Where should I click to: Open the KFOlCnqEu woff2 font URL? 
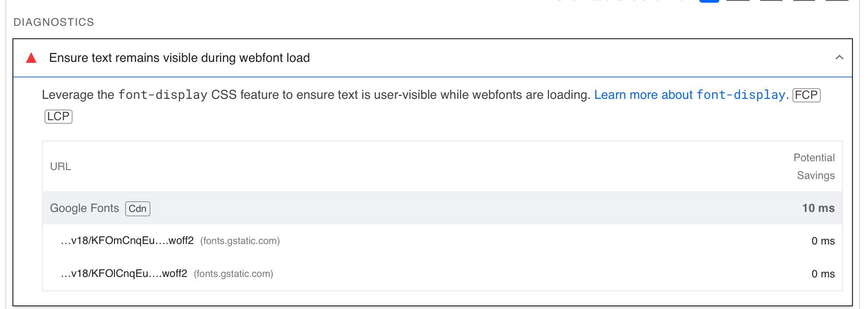124,273
